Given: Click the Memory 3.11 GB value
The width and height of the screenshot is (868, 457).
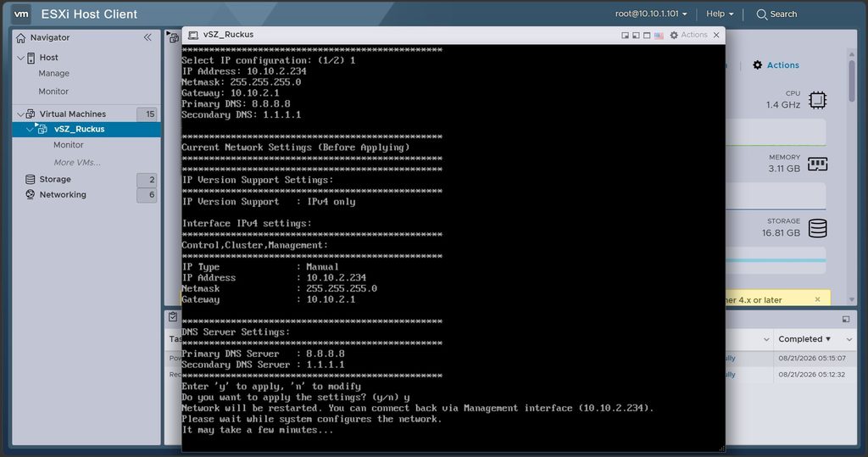Looking at the screenshot, I should point(784,169).
